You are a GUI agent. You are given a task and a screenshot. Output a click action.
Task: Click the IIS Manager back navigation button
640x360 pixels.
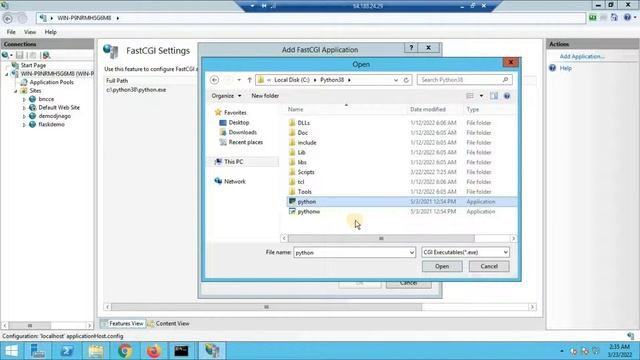[x=7, y=18]
